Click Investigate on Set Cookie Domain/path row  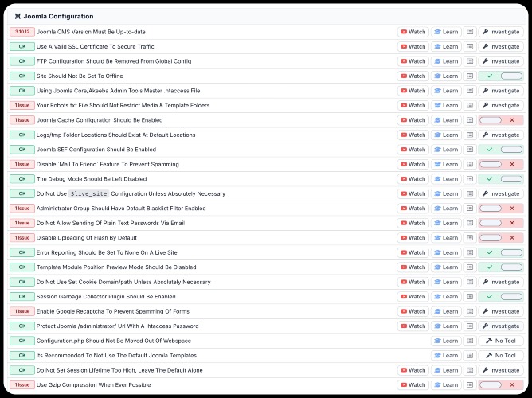click(501, 282)
